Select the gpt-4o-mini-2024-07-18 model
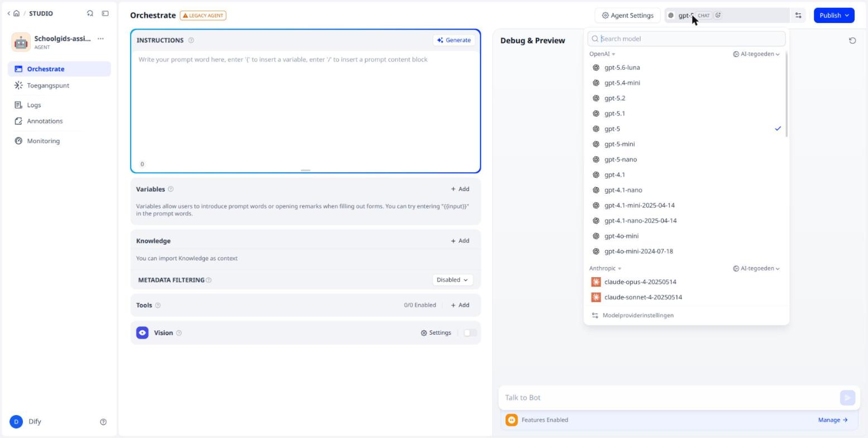The height and width of the screenshot is (438, 868). point(686,251)
